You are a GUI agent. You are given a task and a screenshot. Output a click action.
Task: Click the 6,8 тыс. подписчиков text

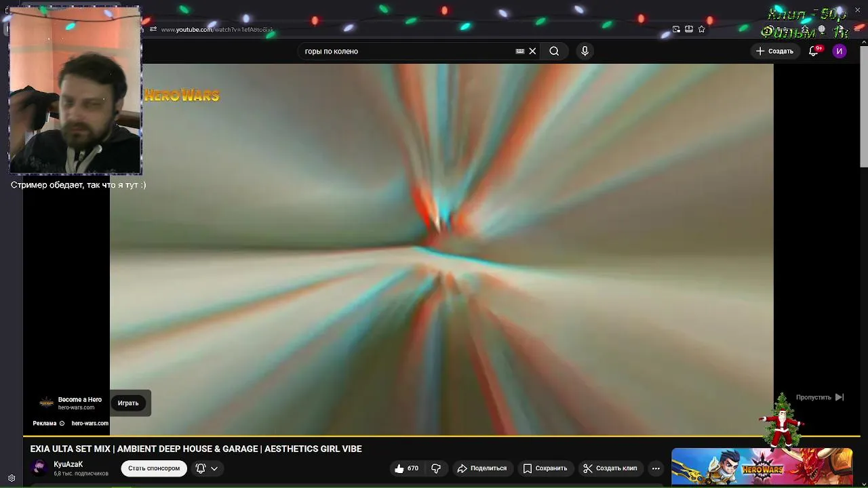click(x=81, y=474)
